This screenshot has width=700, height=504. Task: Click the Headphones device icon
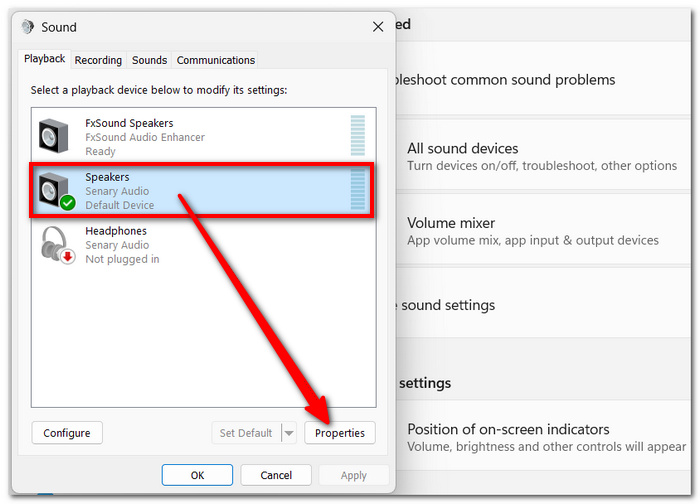57,245
